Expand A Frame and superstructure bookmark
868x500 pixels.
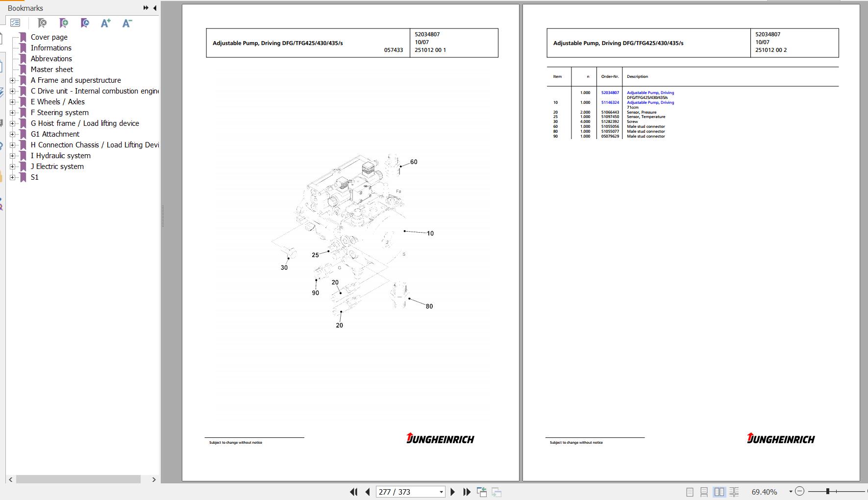(13, 80)
